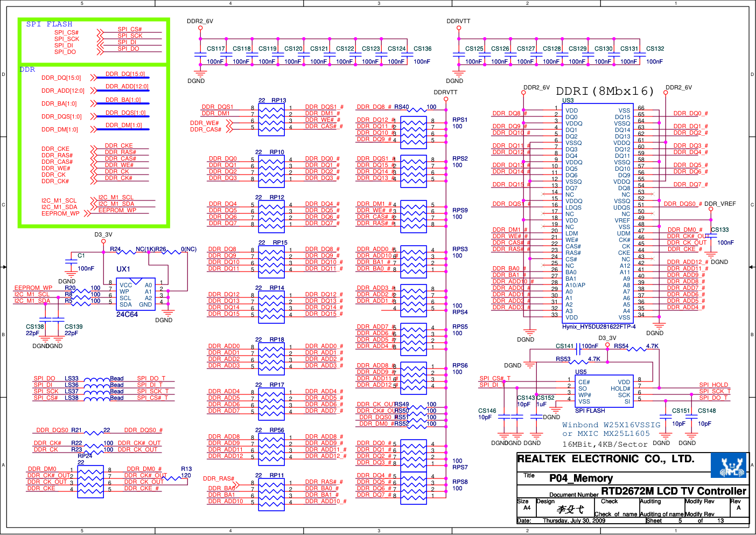
Task: Click "REALTEK ELECTRONIC CO., LTD." company name
Action: [x=606, y=459]
